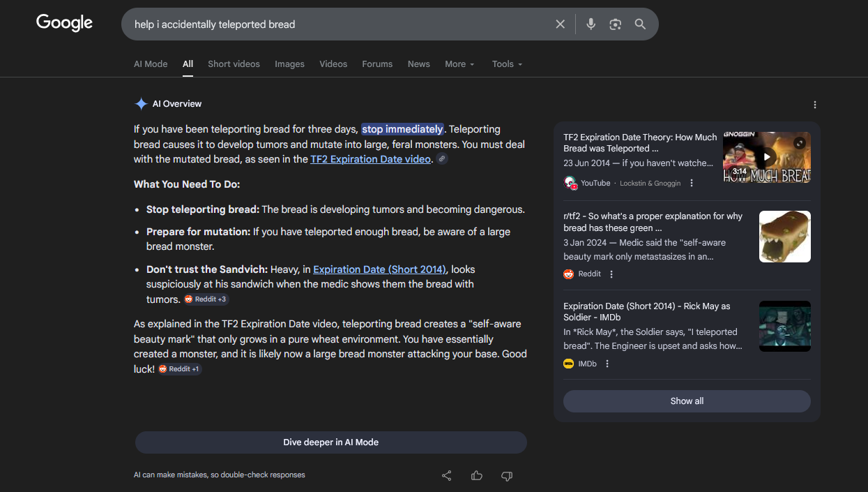The width and height of the screenshot is (868, 492).
Task: Switch to the Forums tab
Action: [x=377, y=64]
